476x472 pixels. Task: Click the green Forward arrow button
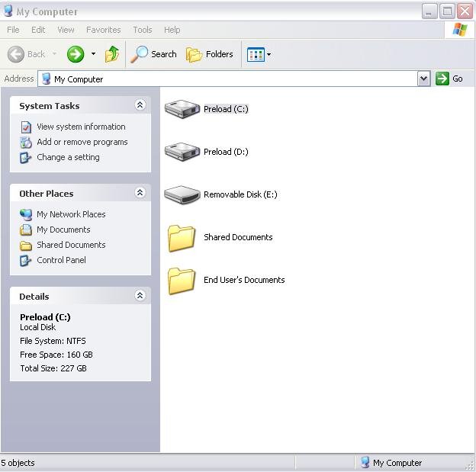(75, 54)
